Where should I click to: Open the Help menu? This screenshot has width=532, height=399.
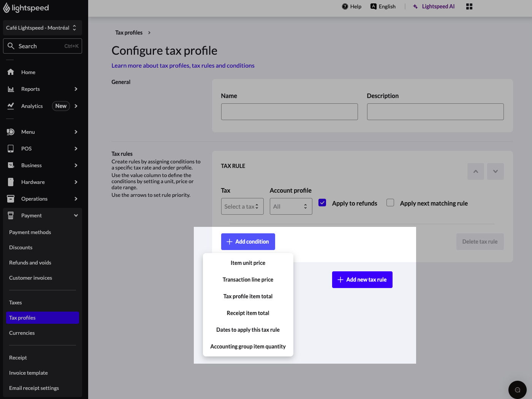point(351,6)
